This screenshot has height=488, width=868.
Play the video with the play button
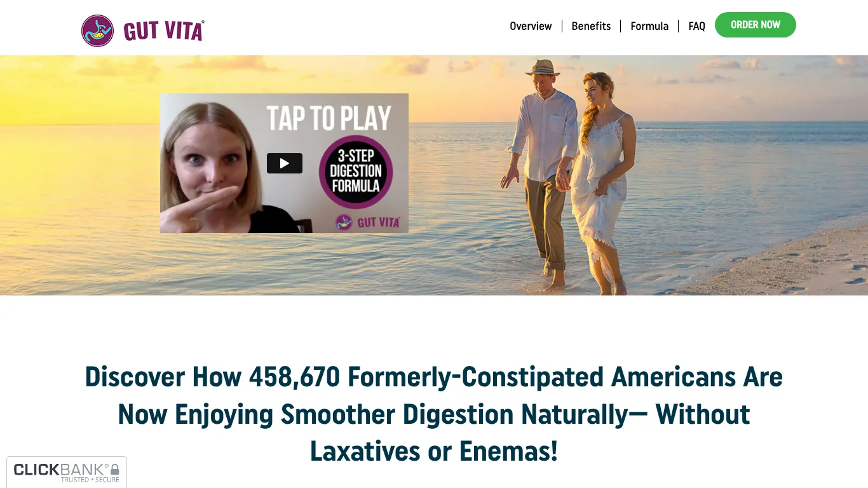285,163
